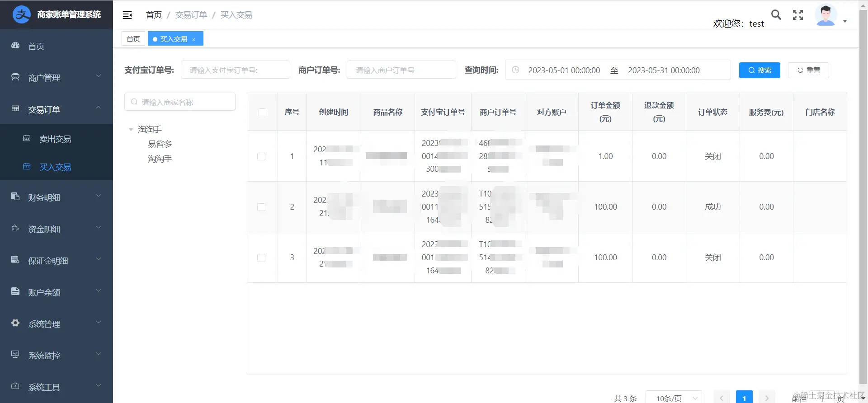
Task: Focus the 请输入商家名称 filter field
Action: tap(180, 102)
